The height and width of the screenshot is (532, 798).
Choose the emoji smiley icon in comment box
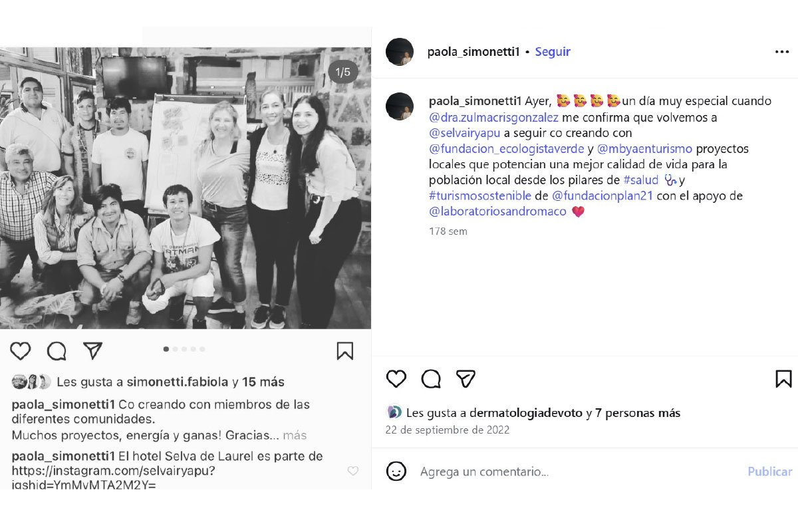click(396, 471)
